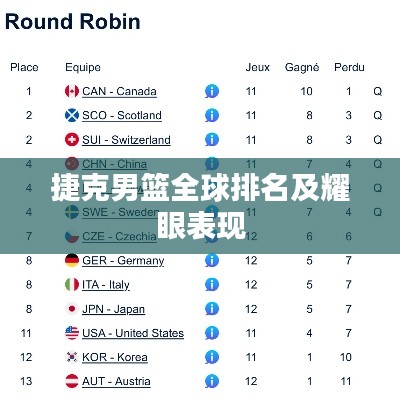The width and height of the screenshot is (400, 412).
Task: Click Austria's info icon
Action: click(x=212, y=381)
